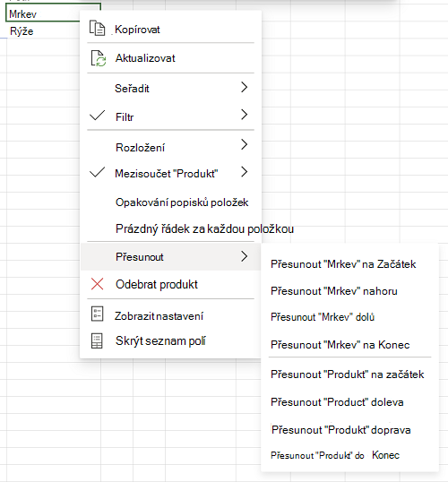The width and height of the screenshot is (448, 482).
Task: Select Prázdný řádek za každou položkou
Action: pyautogui.click(x=205, y=229)
